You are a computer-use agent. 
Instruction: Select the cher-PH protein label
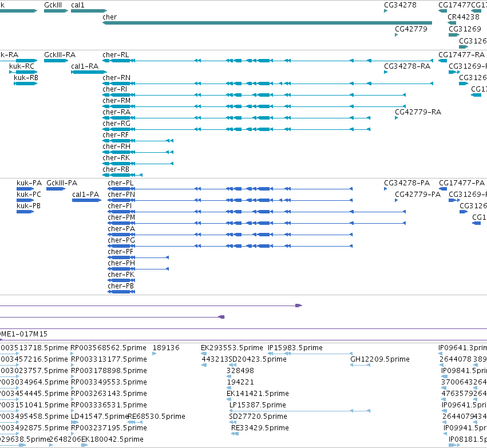click(121, 264)
